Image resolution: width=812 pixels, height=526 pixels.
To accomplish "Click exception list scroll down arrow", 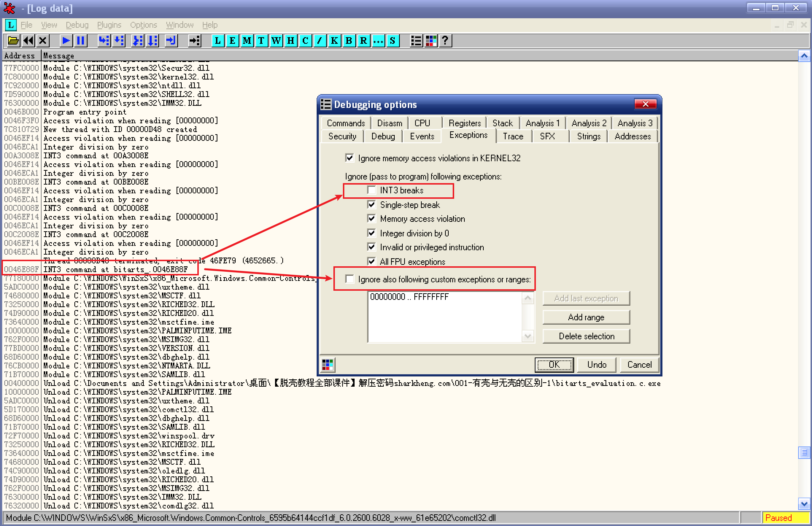I will click(x=527, y=336).
